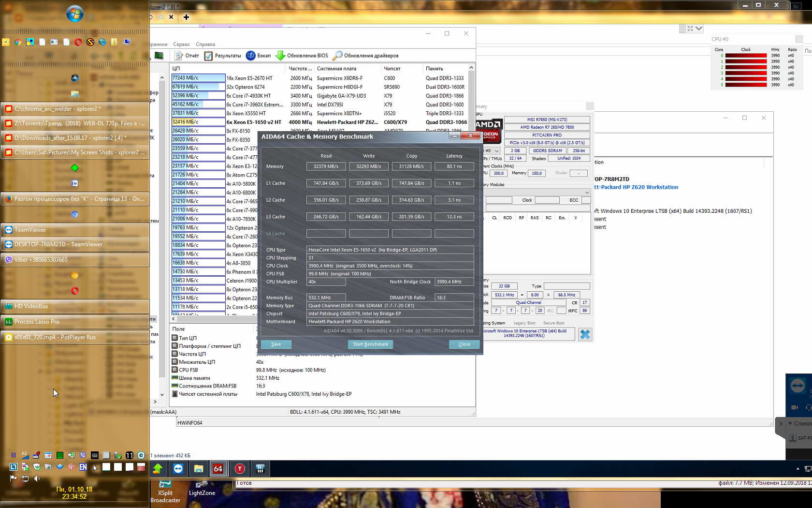Switch to the PotPlayer s01e01_720.mp4 window
Screen dimensions: 812x508
(75, 337)
